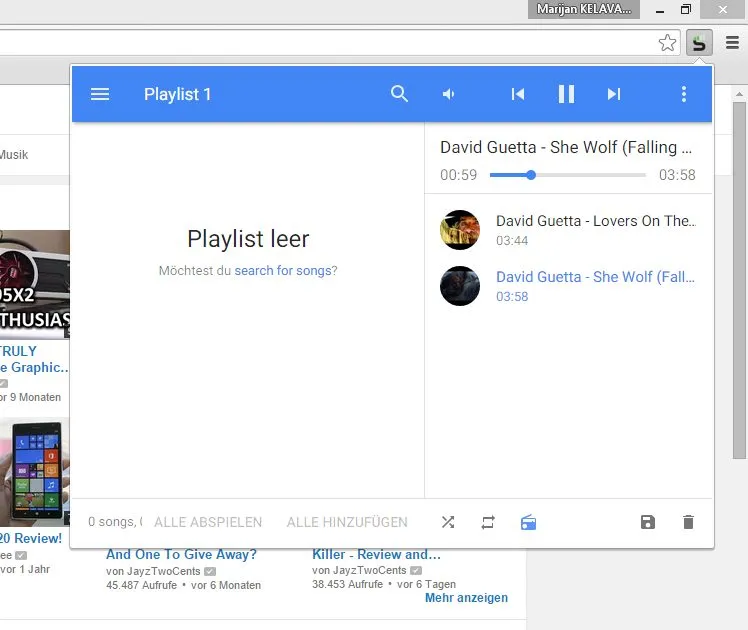748x630 pixels.
Task: Click the '0 songs' count text
Action: click(114, 522)
